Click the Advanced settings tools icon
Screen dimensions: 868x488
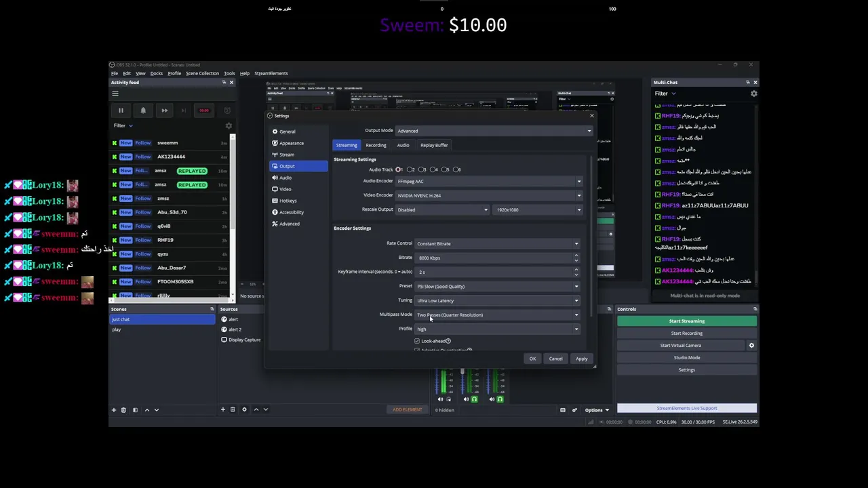pos(275,224)
